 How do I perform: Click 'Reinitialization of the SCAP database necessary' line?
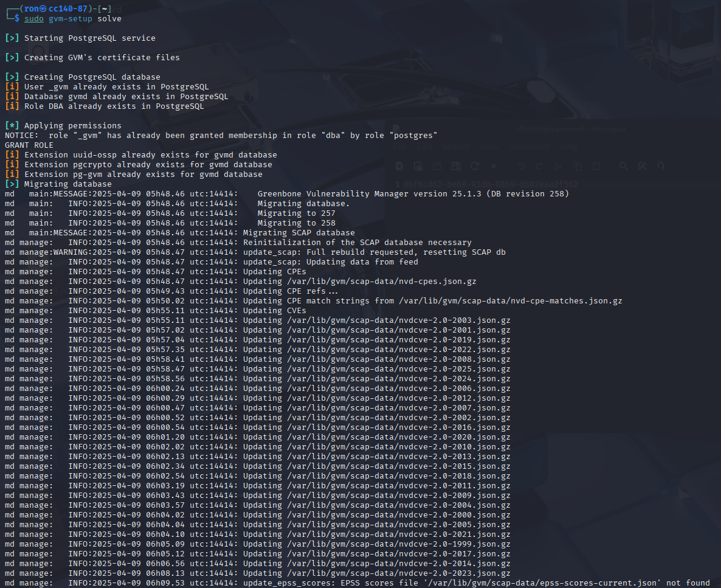(x=238, y=243)
